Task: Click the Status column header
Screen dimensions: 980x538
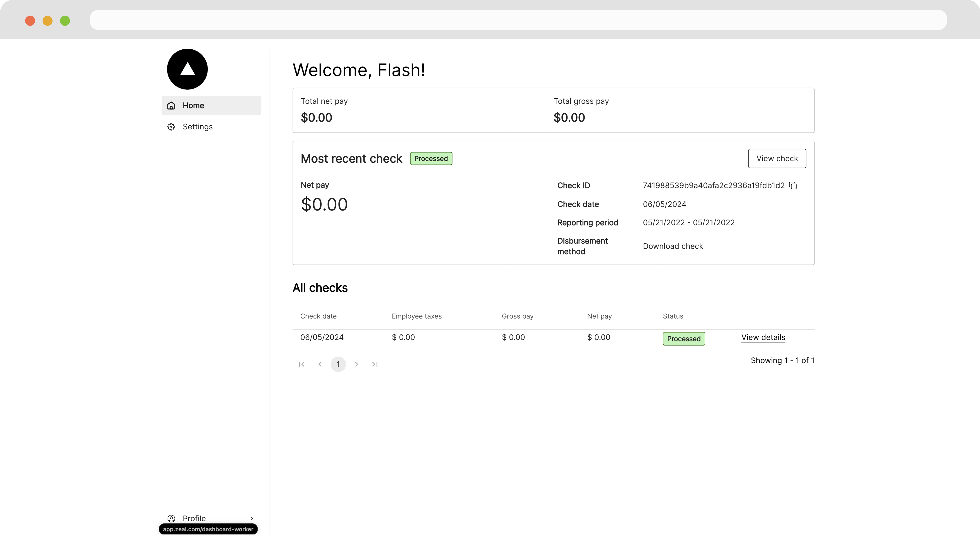Action: coord(673,316)
